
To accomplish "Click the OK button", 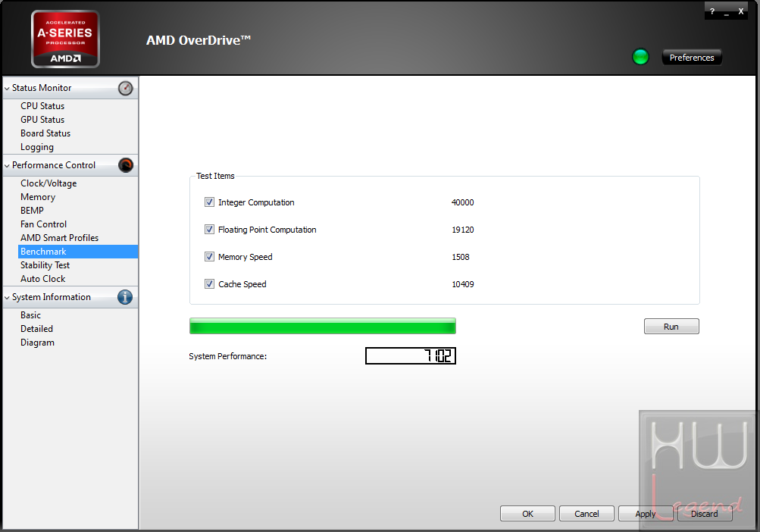I will pyautogui.click(x=527, y=514).
